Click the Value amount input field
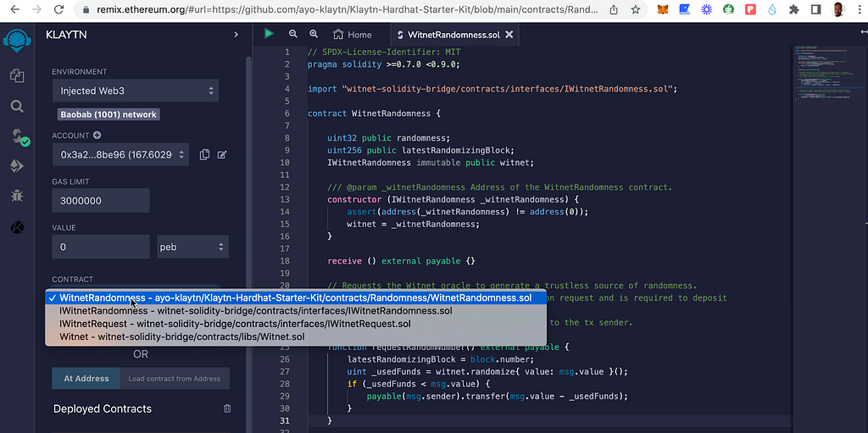The image size is (868, 433). (101, 247)
